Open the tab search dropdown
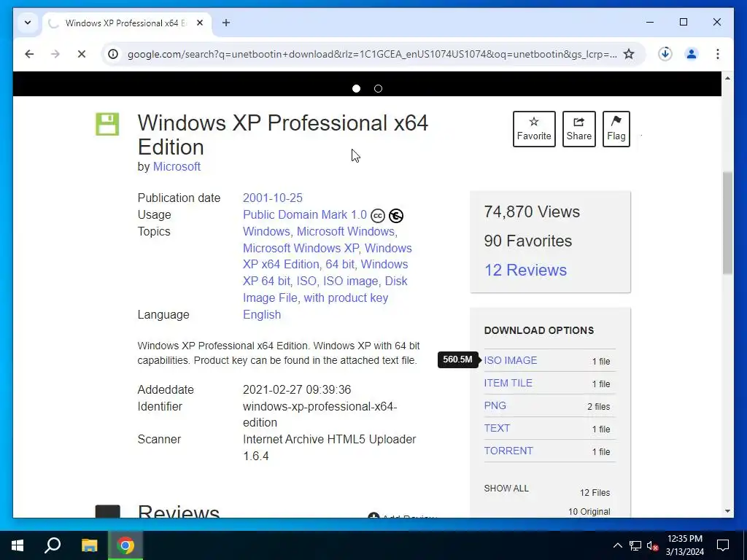The height and width of the screenshot is (560, 747). tap(28, 23)
